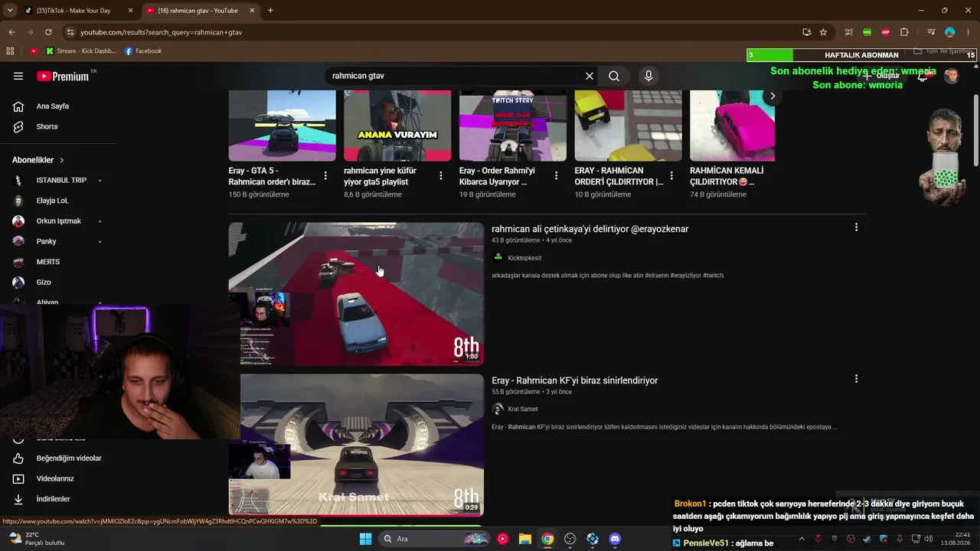Show next shelf videos with the right chevron
Screen dimensions: 980x551
pyautogui.click(x=773, y=96)
